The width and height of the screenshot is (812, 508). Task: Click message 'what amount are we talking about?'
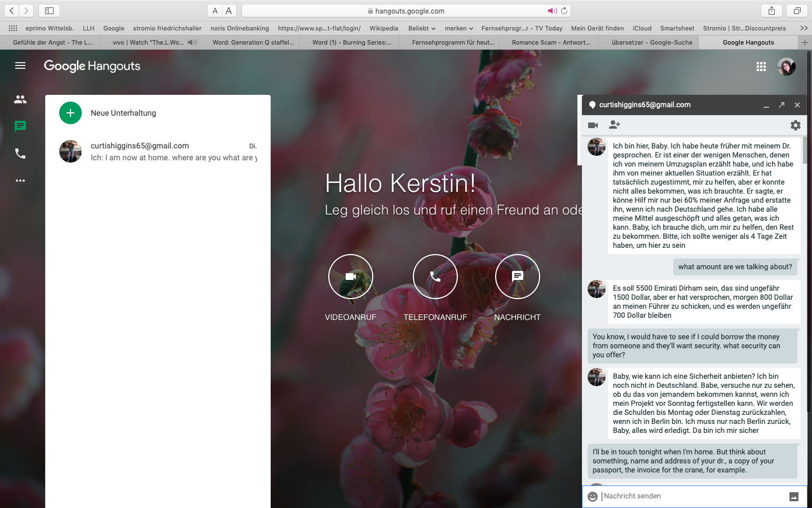click(735, 267)
